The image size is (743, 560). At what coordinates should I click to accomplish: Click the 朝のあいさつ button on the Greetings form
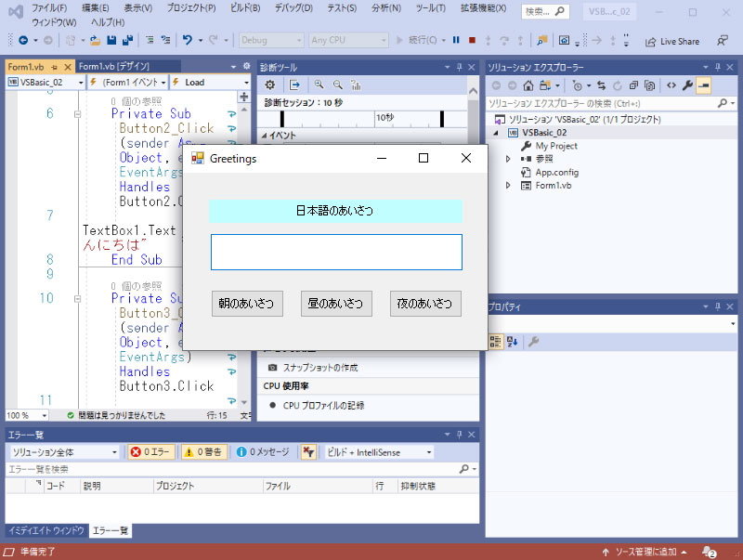coord(247,303)
